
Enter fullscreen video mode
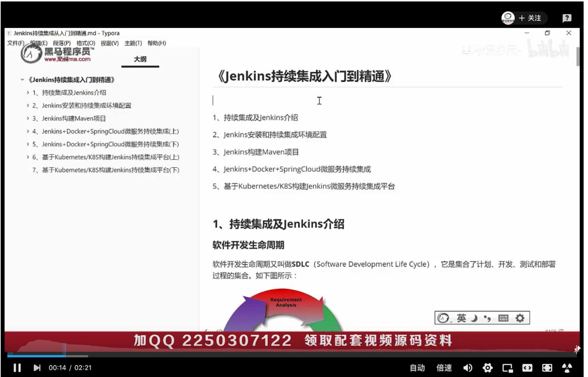(547, 368)
